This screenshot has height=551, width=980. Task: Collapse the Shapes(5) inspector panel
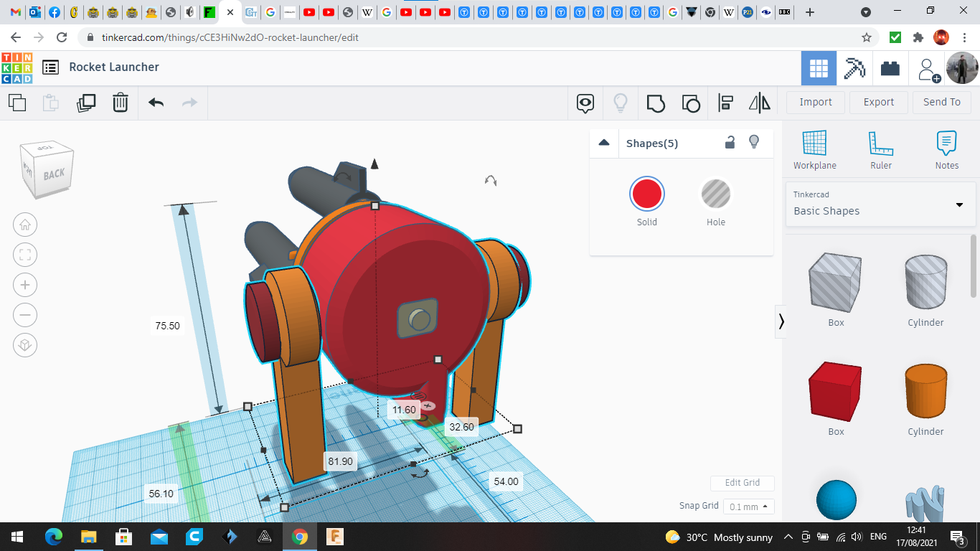604,143
